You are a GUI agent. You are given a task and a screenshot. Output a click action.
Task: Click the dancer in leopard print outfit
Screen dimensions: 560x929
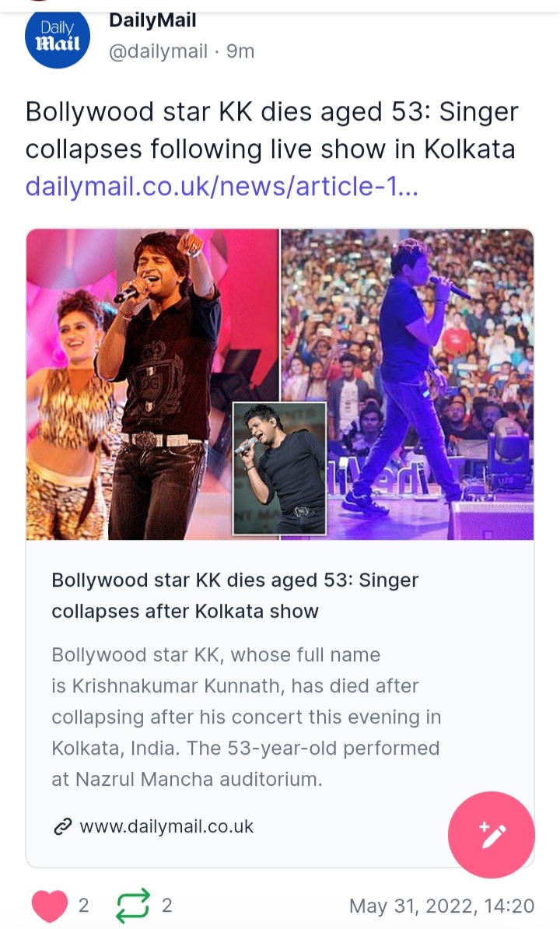[x=71, y=415]
